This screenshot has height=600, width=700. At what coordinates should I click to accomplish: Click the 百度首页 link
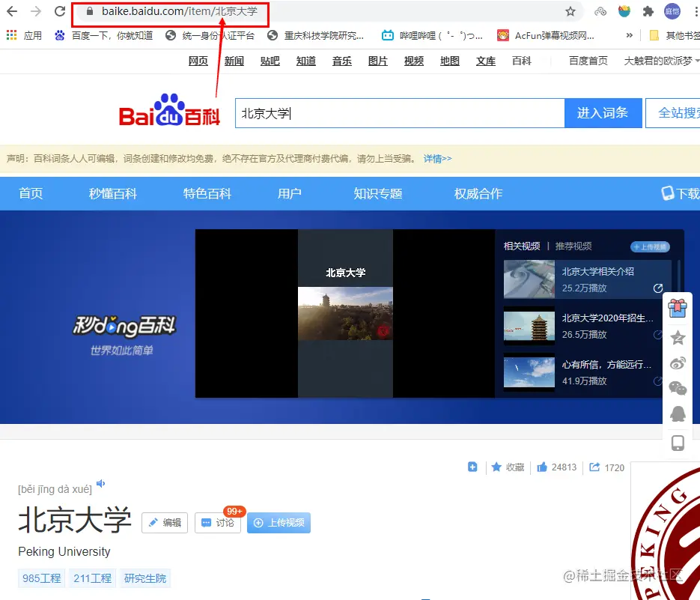(x=588, y=61)
